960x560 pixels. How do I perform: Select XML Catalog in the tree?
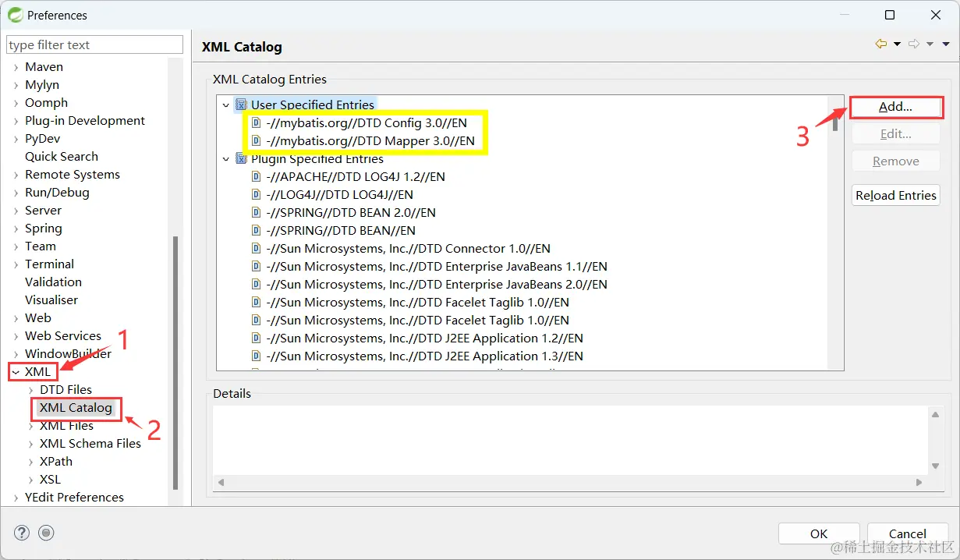tap(76, 408)
